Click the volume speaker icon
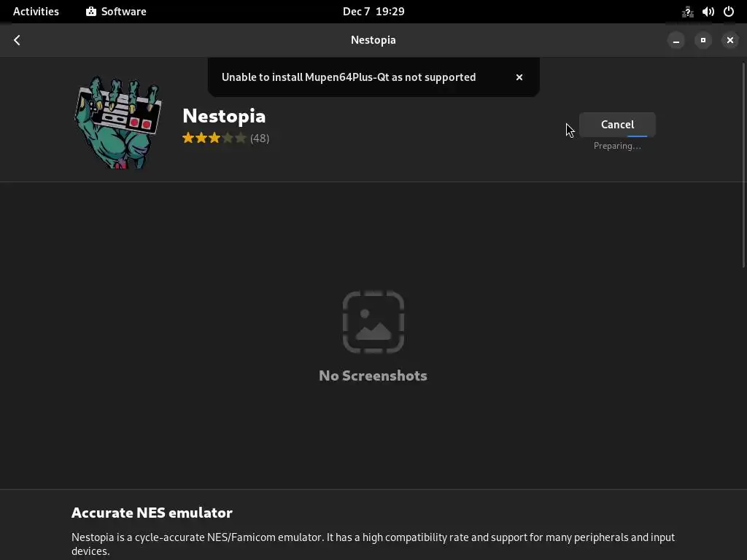 pos(708,12)
